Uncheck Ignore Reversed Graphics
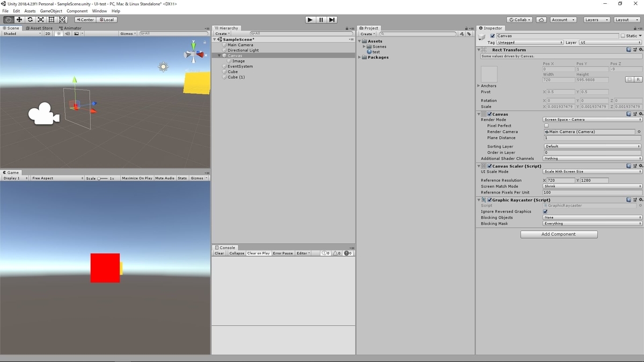This screenshot has width=644, height=362. tap(546, 211)
